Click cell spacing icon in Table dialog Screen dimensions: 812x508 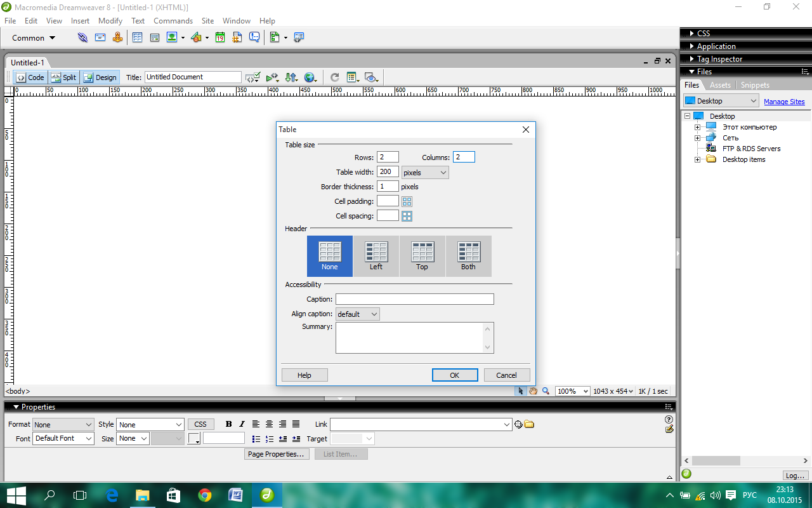[407, 216]
